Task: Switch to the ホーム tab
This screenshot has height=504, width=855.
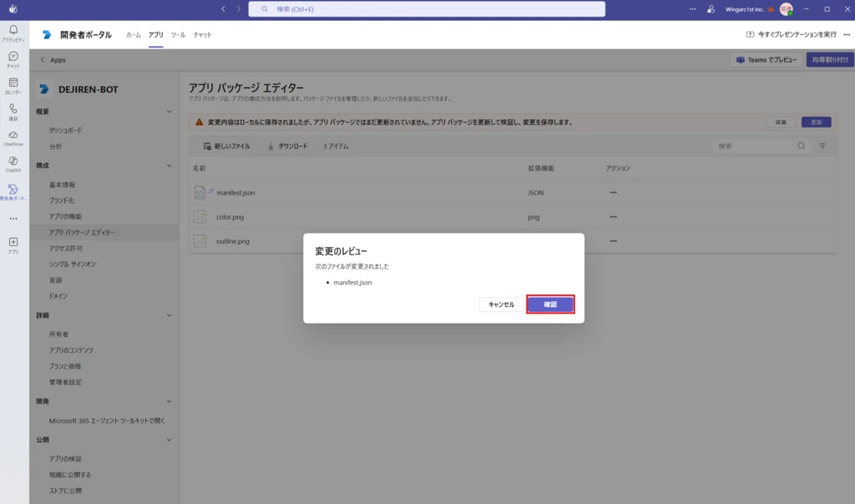Action: [x=134, y=35]
